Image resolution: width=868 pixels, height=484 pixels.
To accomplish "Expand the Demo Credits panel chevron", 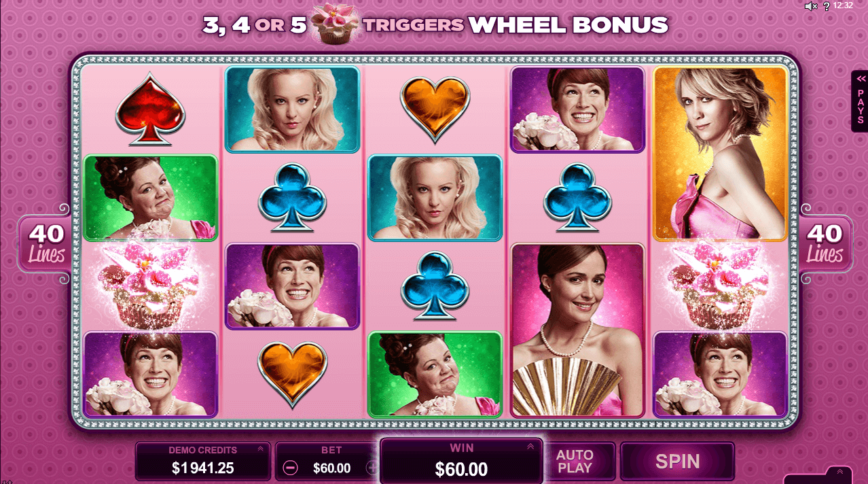I will pos(260,449).
